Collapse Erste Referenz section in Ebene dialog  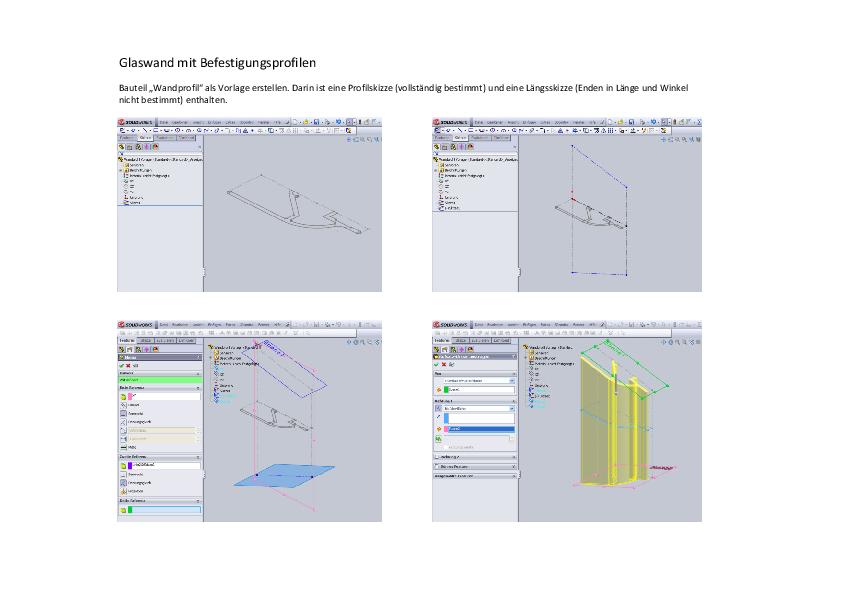click(198, 388)
